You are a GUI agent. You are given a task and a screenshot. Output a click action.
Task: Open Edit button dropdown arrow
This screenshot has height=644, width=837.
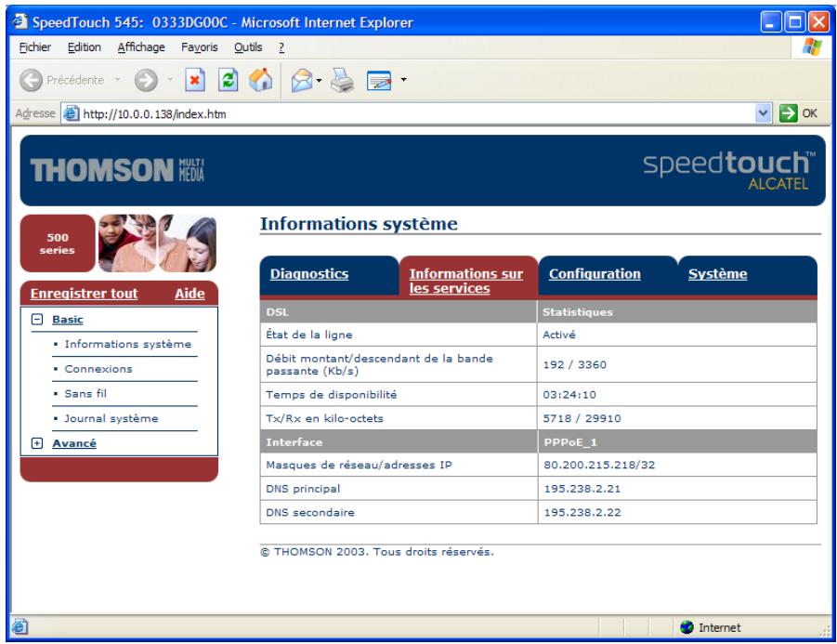403,80
